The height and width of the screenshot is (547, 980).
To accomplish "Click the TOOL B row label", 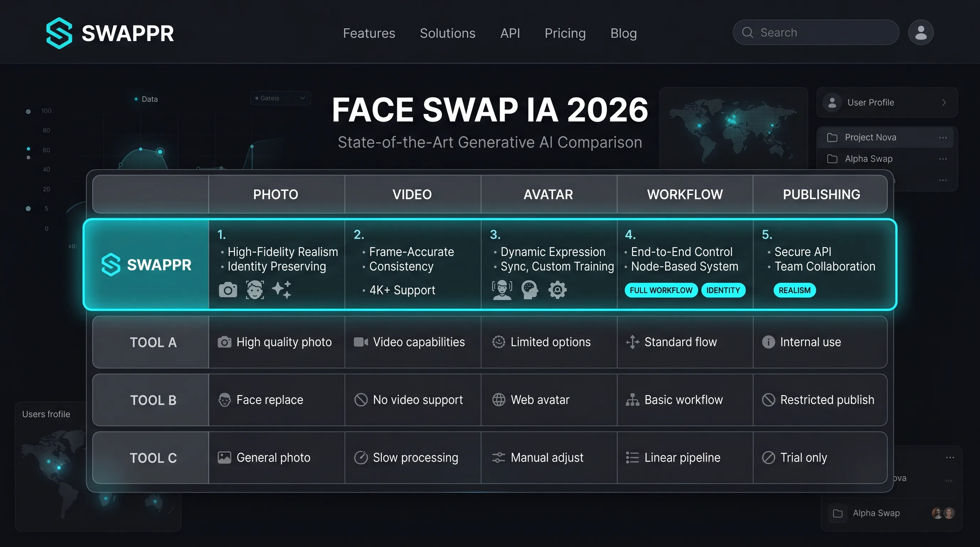I will point(153,400).
